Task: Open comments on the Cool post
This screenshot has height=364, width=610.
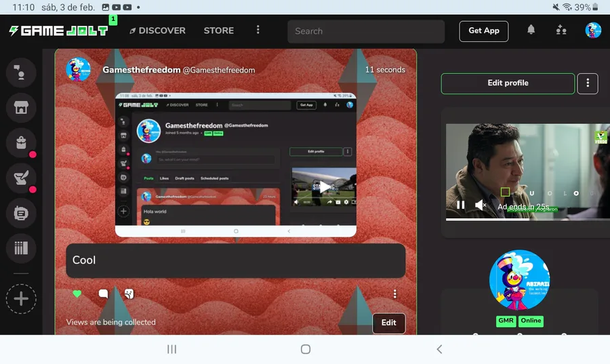Action: (x=103, y=294)
